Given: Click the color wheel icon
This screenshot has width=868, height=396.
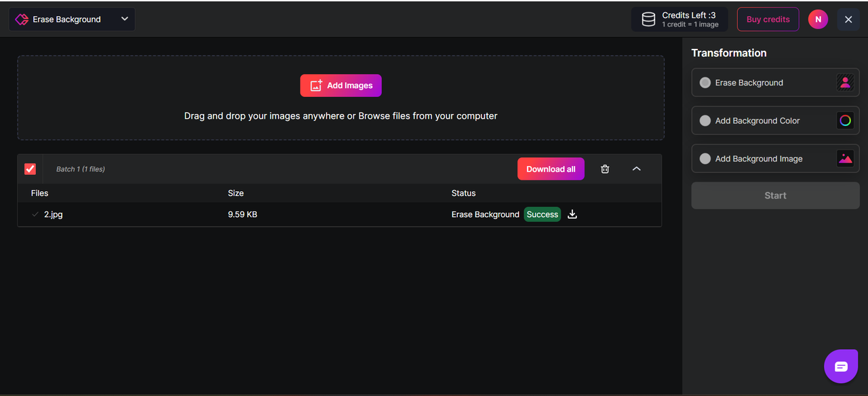Looking at the screenshot, I should [x=845, y=121].
